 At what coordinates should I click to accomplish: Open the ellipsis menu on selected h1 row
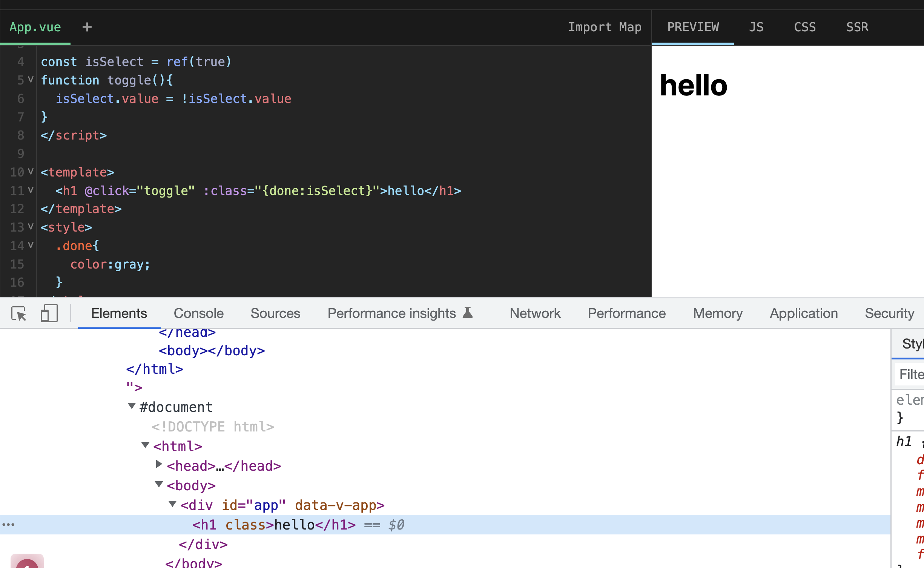pyautogui.click(x=8, y=525)
